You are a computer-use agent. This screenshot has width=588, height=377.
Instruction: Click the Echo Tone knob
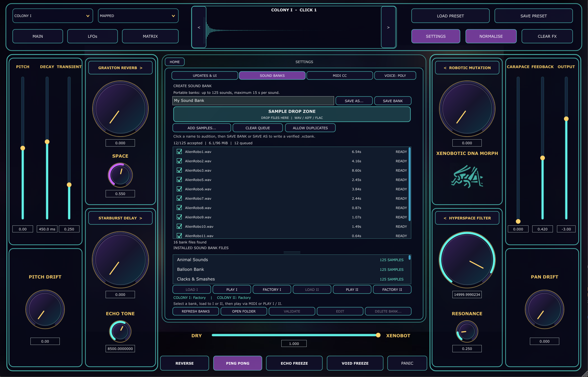coord(120,331)
